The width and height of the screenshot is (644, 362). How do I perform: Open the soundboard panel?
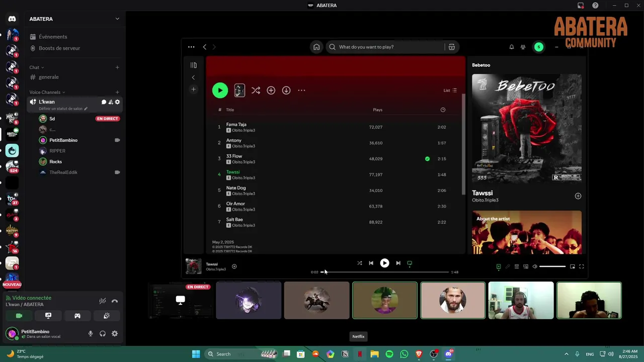pos(107,316)
